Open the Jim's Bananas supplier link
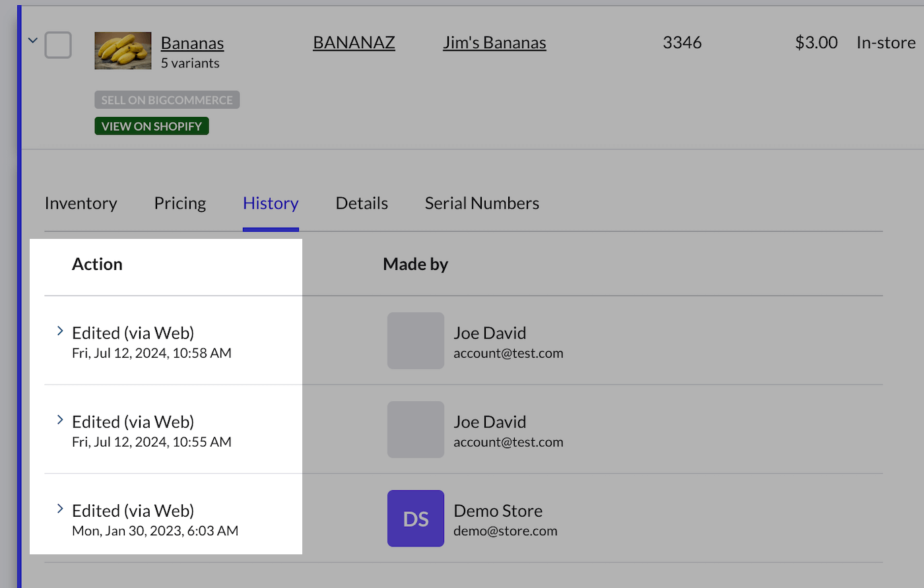The width and height of the screenshot is (924, 588). tap(494, 42)
